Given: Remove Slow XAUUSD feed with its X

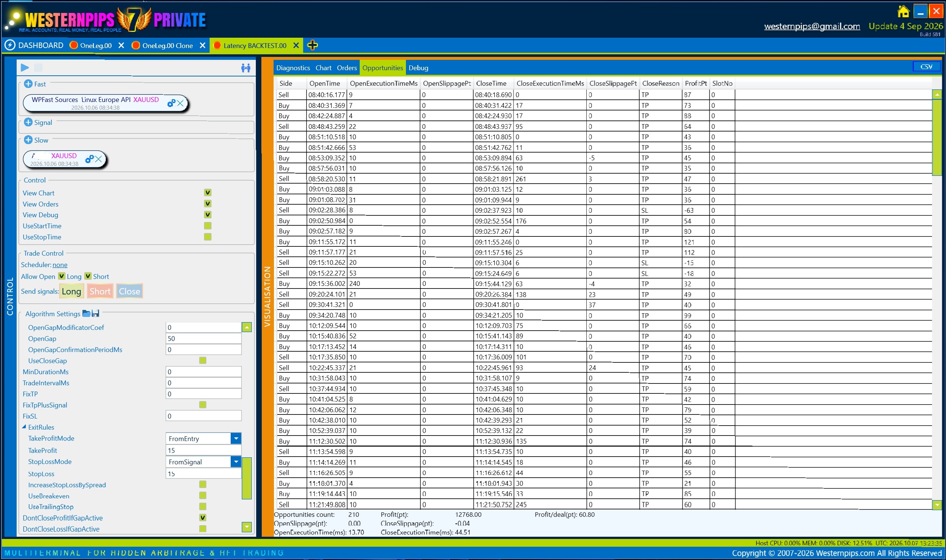Looking at the screenshot, I should [99, 159].
